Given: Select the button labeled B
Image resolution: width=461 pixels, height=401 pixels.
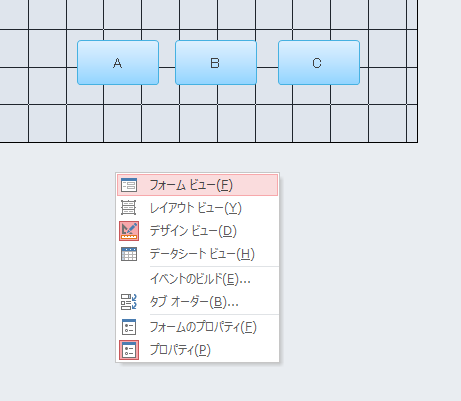Looking at the screenshot, I should point(216,63).
